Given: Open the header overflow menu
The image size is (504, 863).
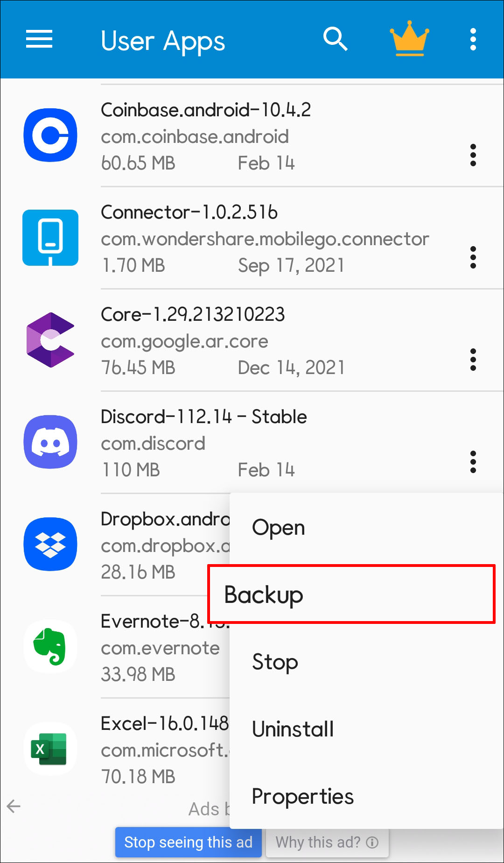Looking at the screenshot, I should point(473,39).
